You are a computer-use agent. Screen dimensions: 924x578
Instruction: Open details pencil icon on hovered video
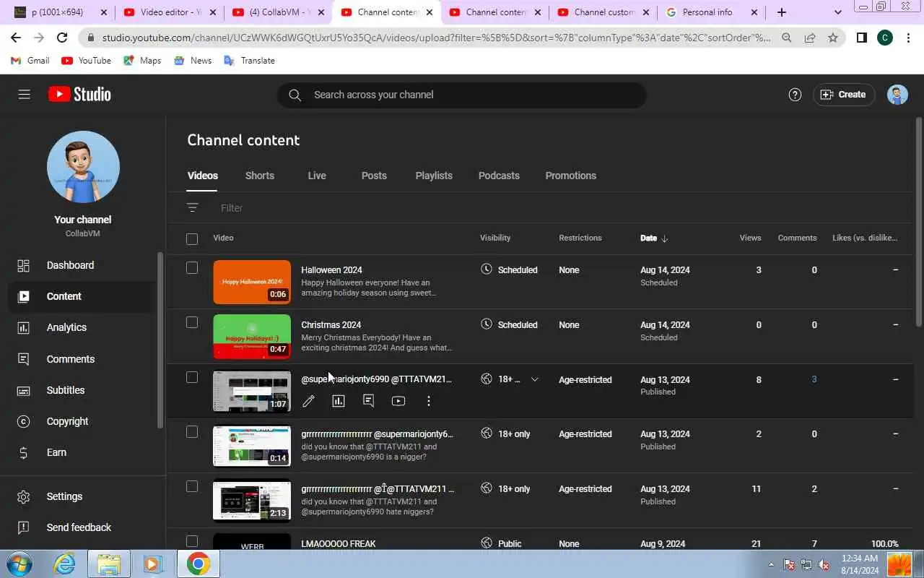308,401
